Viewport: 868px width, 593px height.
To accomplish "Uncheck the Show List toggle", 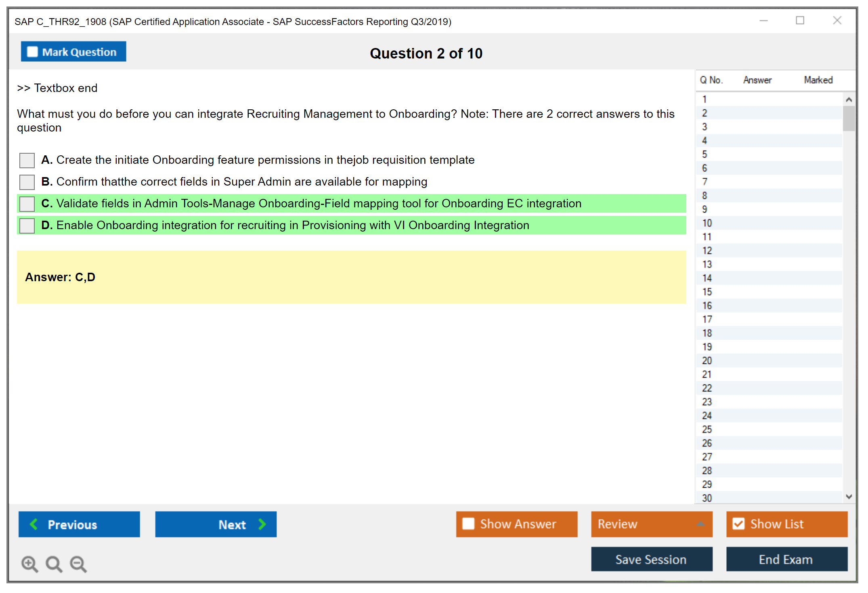I will click(738, 524).
